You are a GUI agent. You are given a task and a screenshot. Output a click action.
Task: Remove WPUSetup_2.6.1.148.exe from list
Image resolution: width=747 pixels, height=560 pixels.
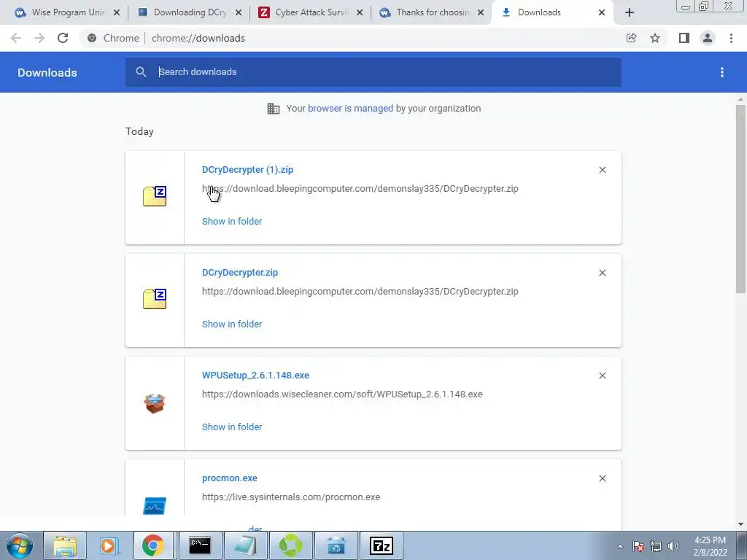(603, 376)
